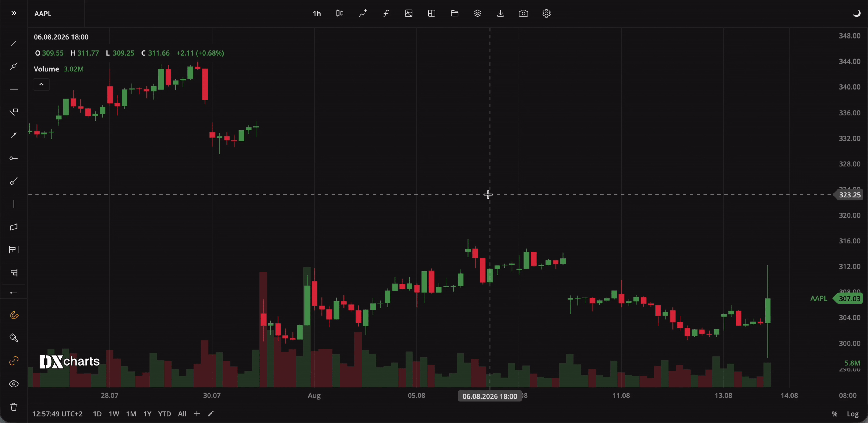Click the 348.00 price axis label
This screenshot has width=868, height=423.
click(x=849, y=36)
